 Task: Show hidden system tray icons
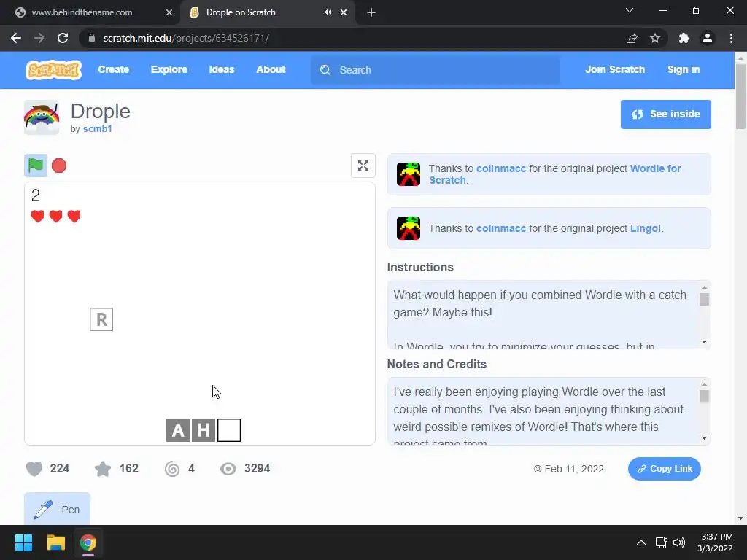tap(641, 542)
